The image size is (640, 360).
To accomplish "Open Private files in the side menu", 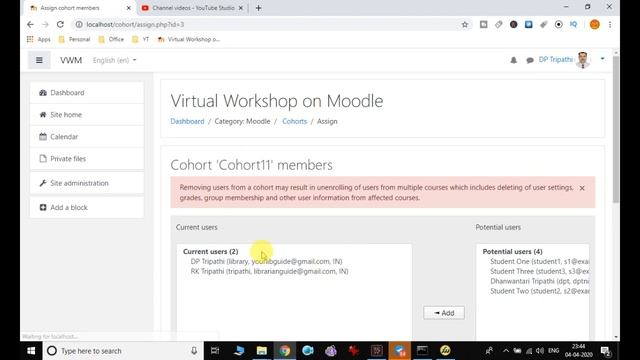I will click(x=87, y=159).
